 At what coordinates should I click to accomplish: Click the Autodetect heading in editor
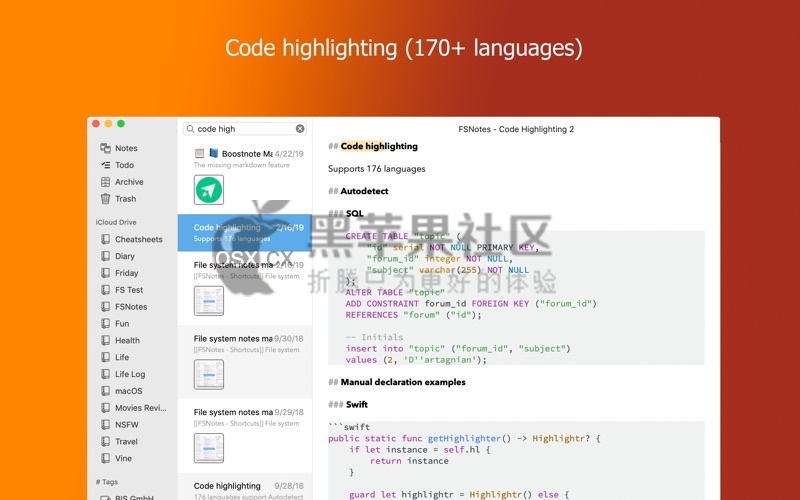pos(364,191)
